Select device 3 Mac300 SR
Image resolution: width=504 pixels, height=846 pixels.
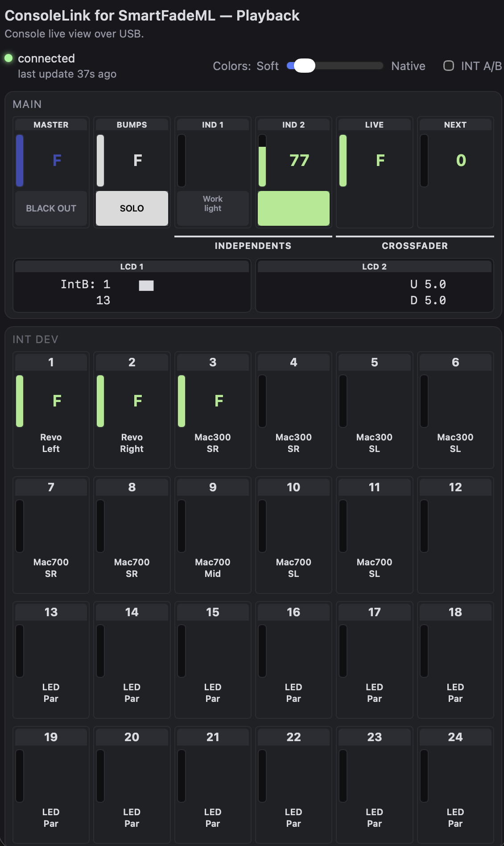pos(213,410)
